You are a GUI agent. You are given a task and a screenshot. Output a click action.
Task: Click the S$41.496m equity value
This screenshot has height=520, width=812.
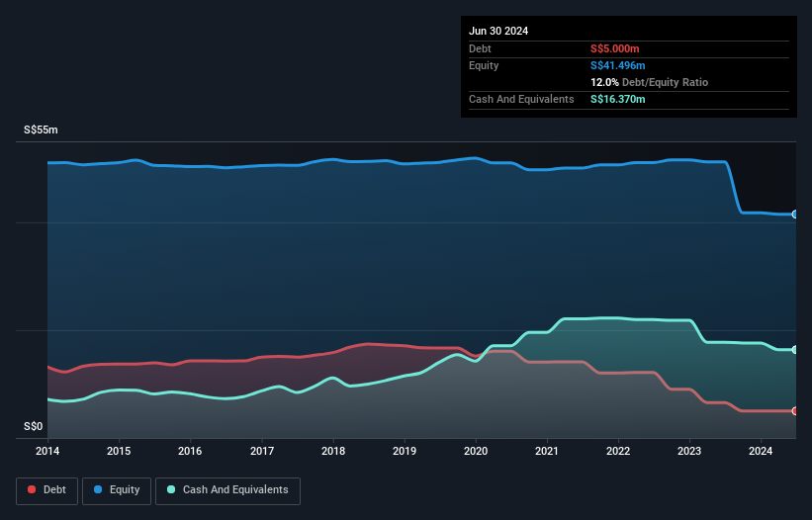(618, 65)
